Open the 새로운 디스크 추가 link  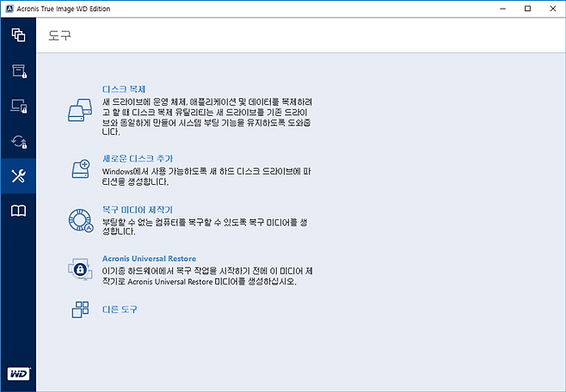tap(138, 158)
